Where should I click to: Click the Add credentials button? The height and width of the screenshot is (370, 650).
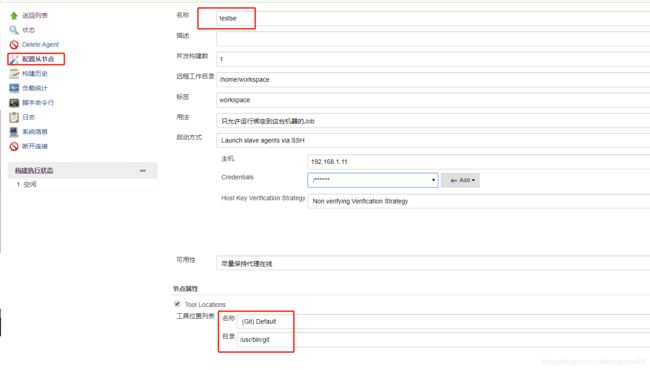click(x=460, y=180)
